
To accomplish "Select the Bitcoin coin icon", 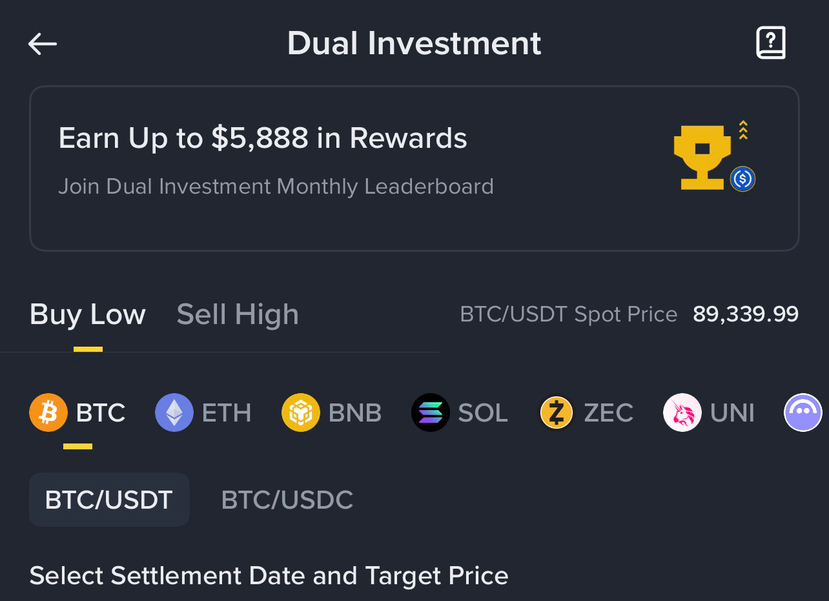I will click(x=48, y=412).
